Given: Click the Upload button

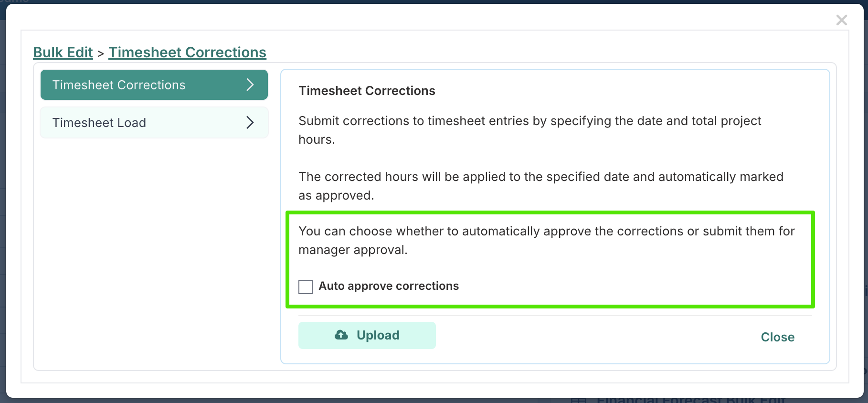Looking at the screenshot, I should [x=367, y=335].
